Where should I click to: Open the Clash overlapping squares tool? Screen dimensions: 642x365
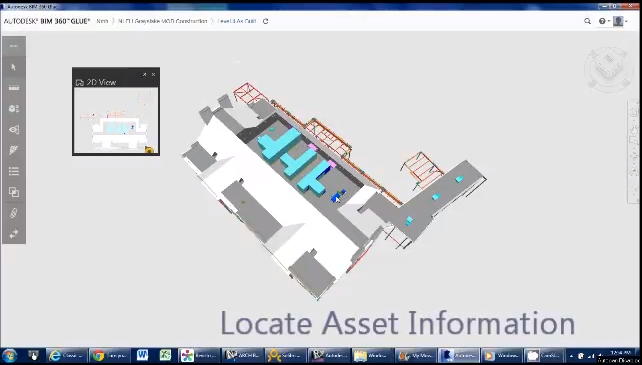click(x=14, y=192)
